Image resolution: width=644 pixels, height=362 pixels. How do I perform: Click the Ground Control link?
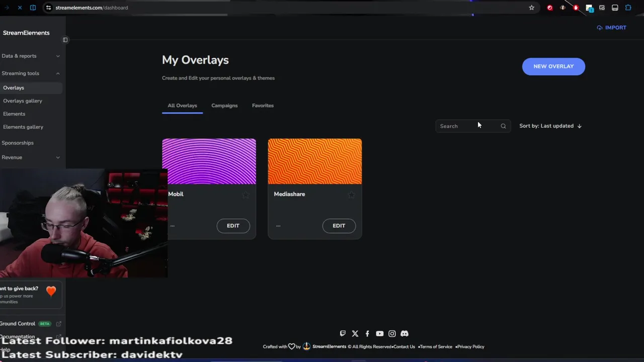click(x=18, y=324)
